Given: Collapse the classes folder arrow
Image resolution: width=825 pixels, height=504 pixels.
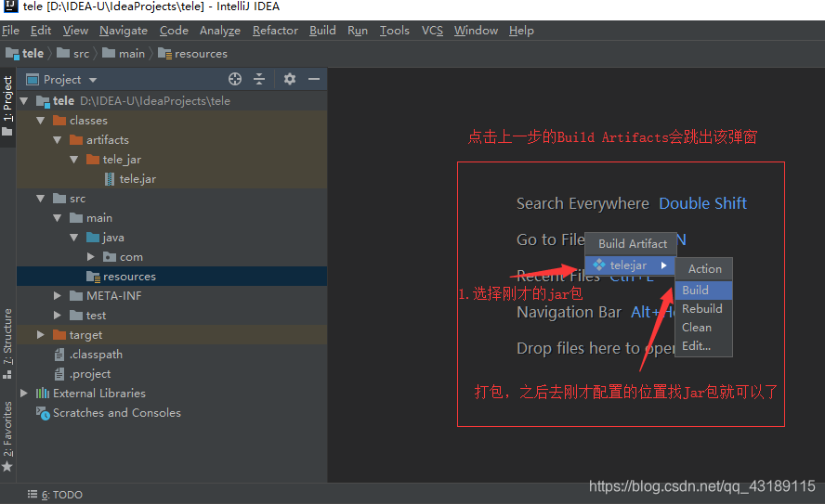Looking at the screenshot, I should coord(41,121).
